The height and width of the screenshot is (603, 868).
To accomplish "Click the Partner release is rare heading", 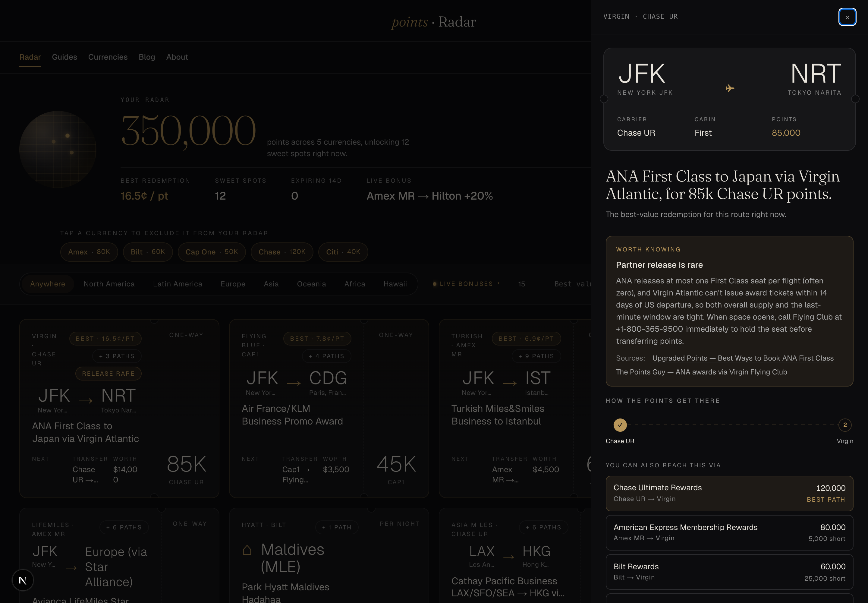I will pos(659,265).
